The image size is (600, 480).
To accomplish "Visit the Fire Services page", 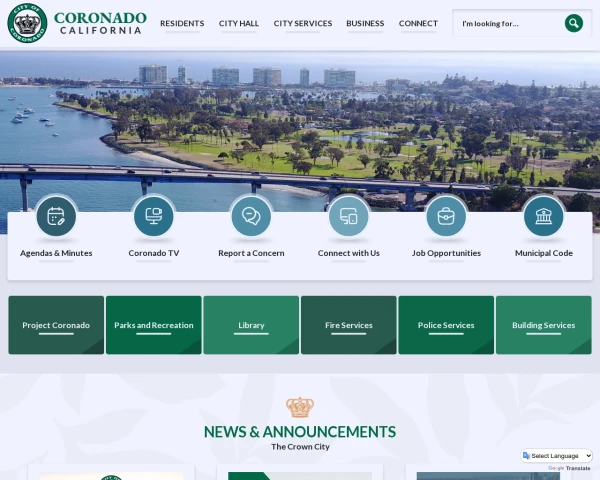I will coord(348,325).
